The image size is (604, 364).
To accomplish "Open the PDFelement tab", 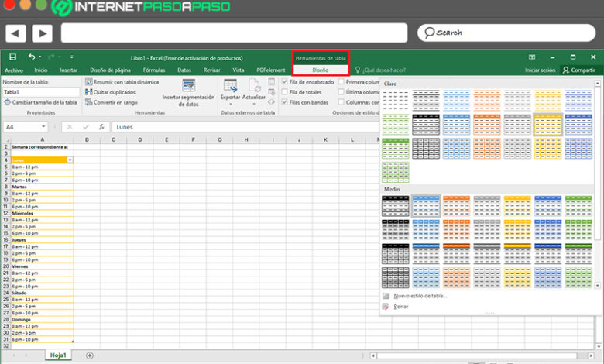I will pyautogui.click(x=271, y=70).
